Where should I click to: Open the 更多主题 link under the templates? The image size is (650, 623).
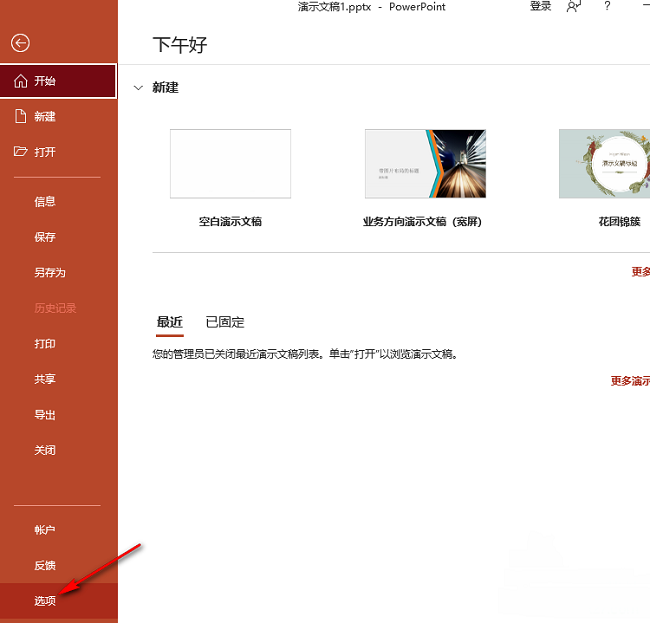640,272
